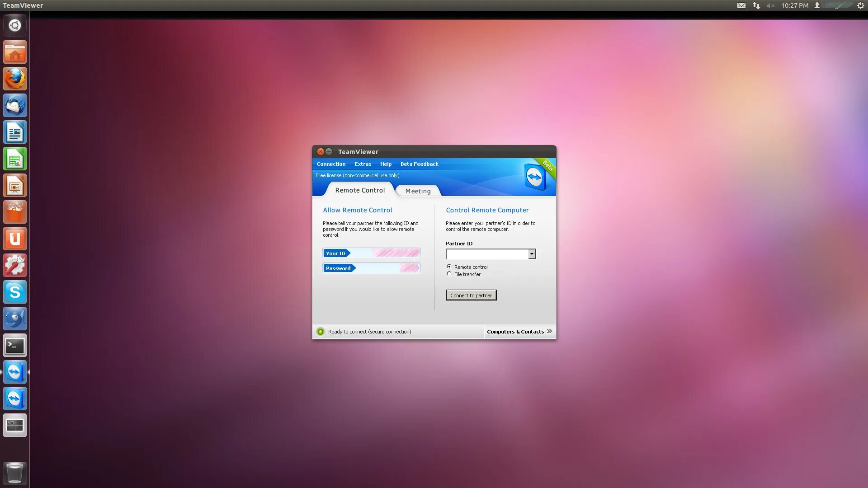
Task: Open LibreOffice Writer from the launcher
Action: coord(15,132)
